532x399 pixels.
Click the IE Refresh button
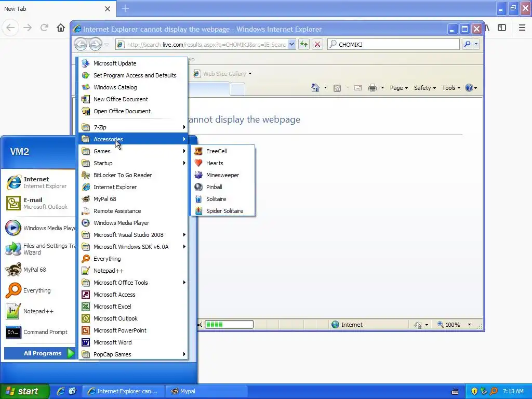(303, 45)
